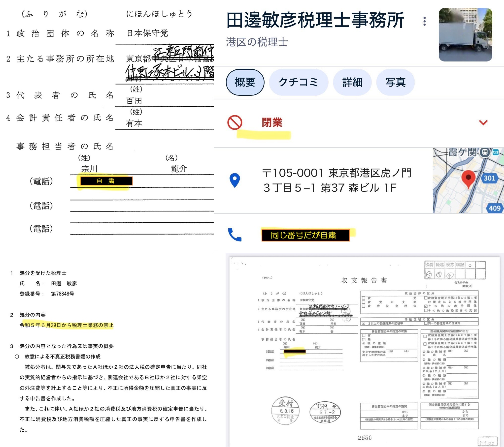Click the blue metro logo on map
Viewport: 504px width, 447px height.
(x=496, y=152)
